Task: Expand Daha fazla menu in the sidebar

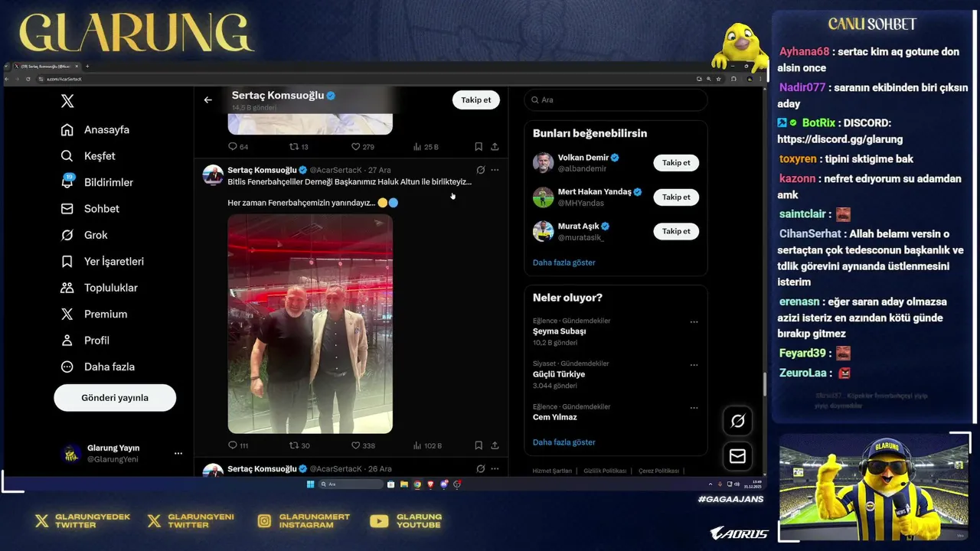Action: (98, 367)
